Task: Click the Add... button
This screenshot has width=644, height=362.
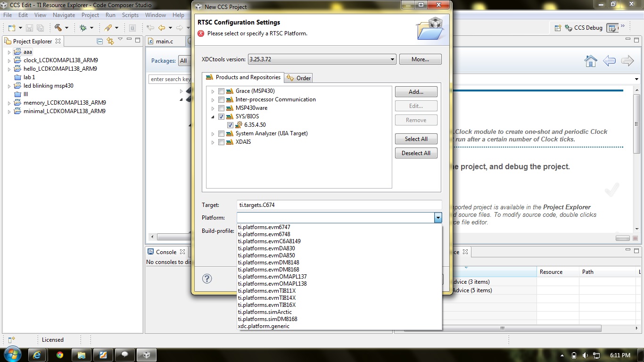Action: (416, 92)
